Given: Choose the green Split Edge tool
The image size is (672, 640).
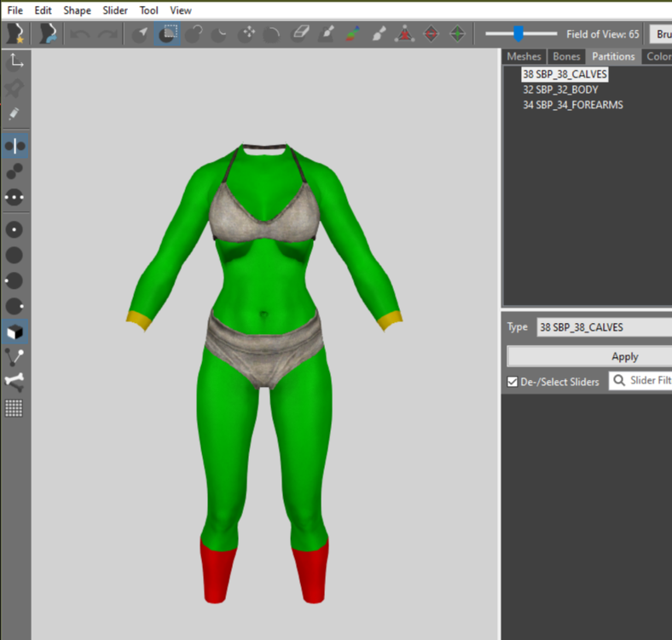Looking at the screenshot, I should [x=457, y=33].
